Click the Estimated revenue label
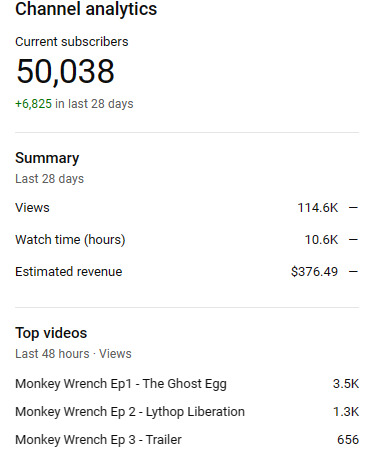375x461 pixels. [x=69, y=272]
